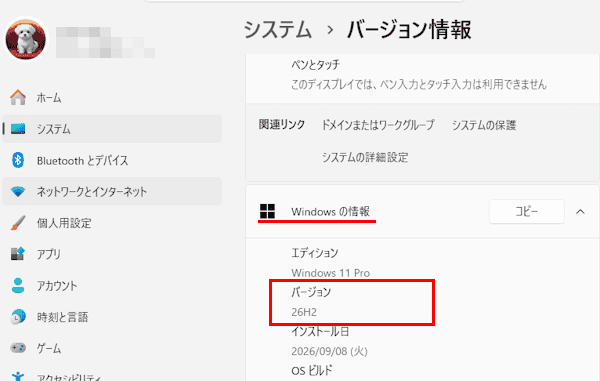Open アカウント settings page
The image size is (600, 381).
[112, 285]
